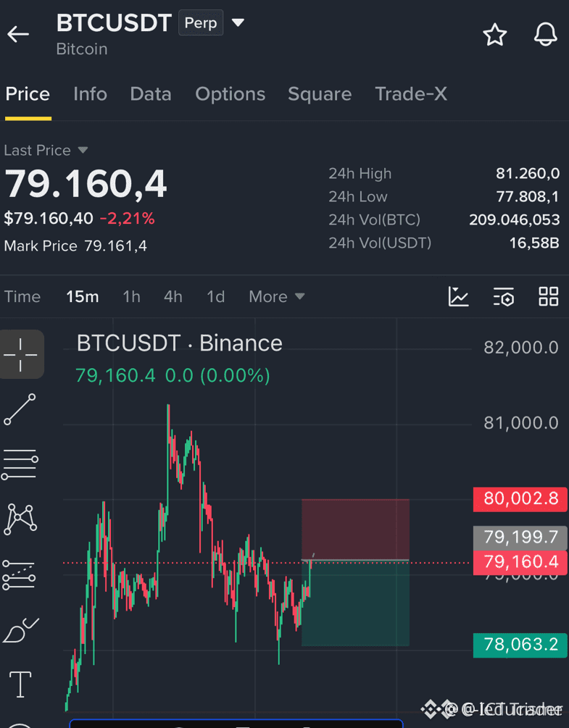Click the 80,002.8 stop price label
The image size is (569, 728).
pos(520,499)
